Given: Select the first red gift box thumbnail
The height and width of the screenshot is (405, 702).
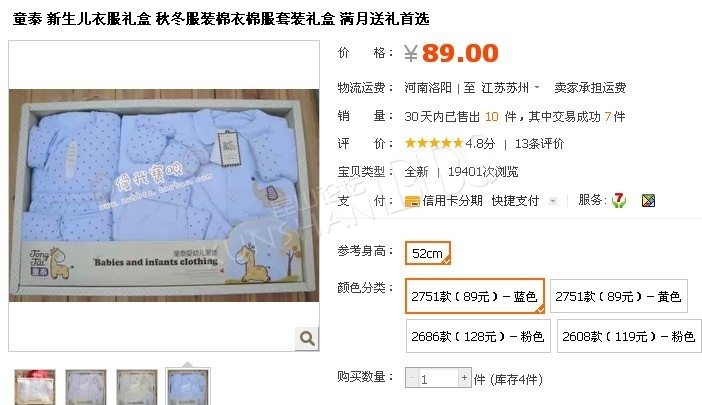Looking at the screenshot, I should 35,388.
